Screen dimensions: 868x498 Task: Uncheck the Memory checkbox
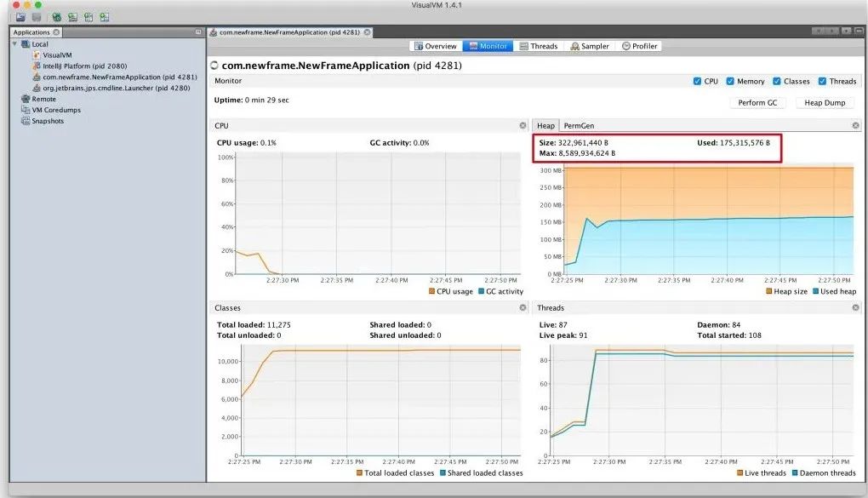tap(730, 81)
